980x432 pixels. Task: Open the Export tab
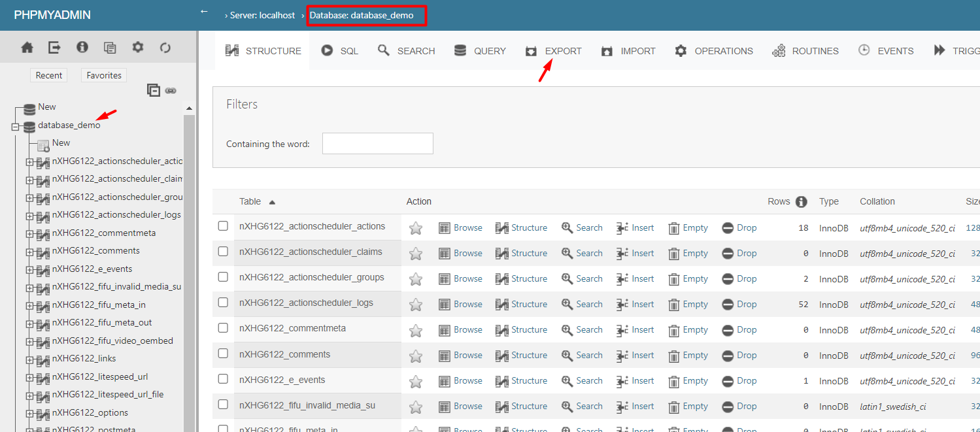click(x=554, y=51)
